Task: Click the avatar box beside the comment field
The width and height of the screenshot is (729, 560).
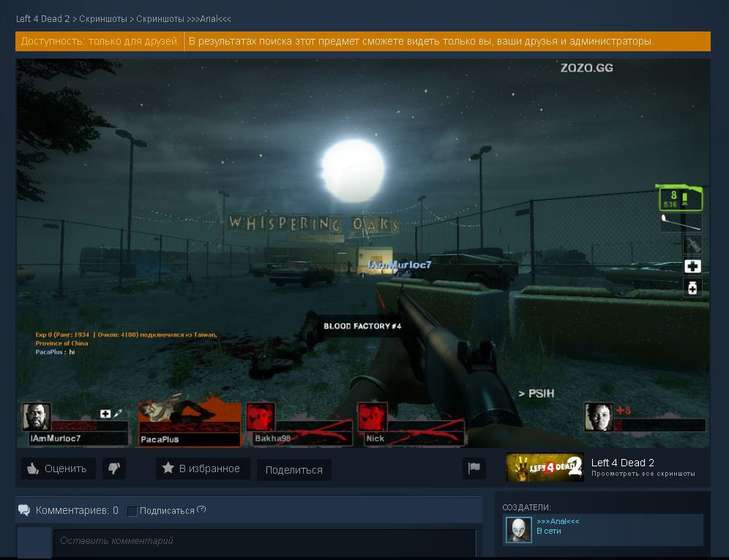Action: point(34,543)
